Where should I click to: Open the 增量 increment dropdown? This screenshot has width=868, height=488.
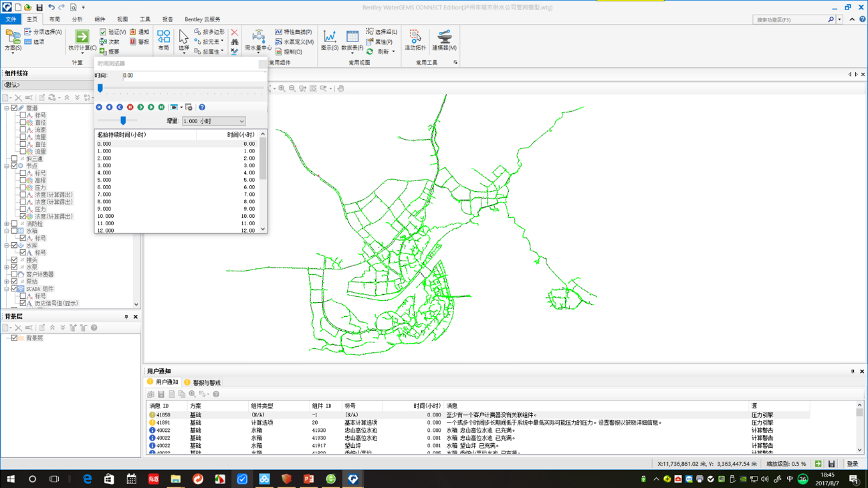[x=241, y=121]
